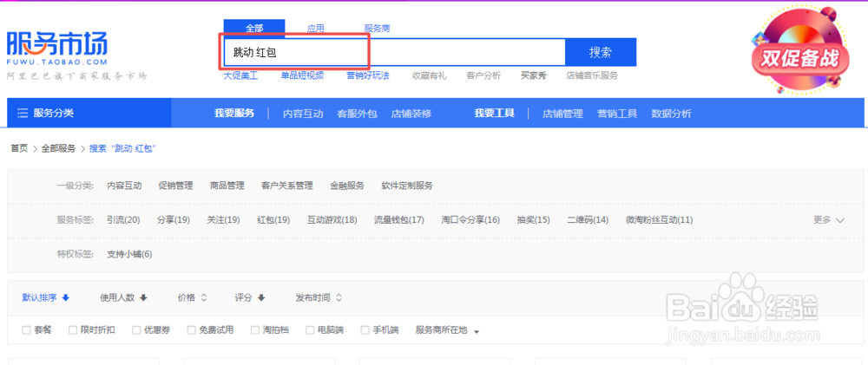This screenshot has height=365, width=868.
Task: Toggle 发布时间 sort arrows
Action: tap(339, 297)
